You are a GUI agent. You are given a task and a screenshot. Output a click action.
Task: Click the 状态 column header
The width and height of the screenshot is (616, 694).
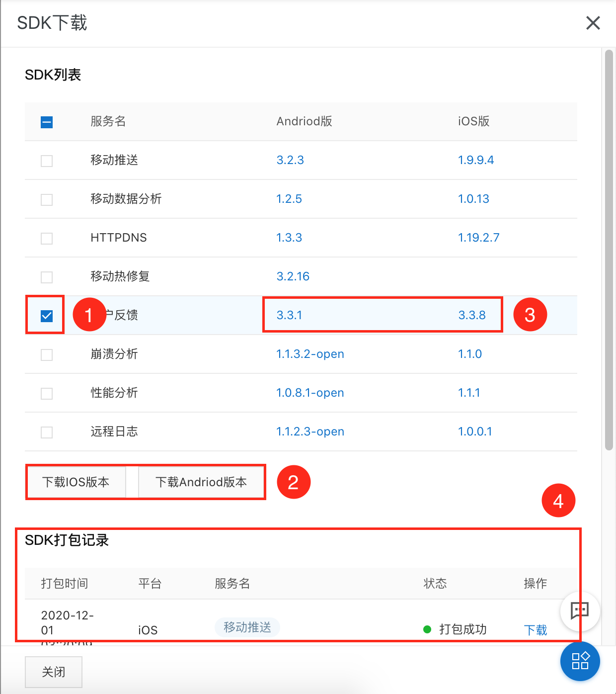coord(435,584)
